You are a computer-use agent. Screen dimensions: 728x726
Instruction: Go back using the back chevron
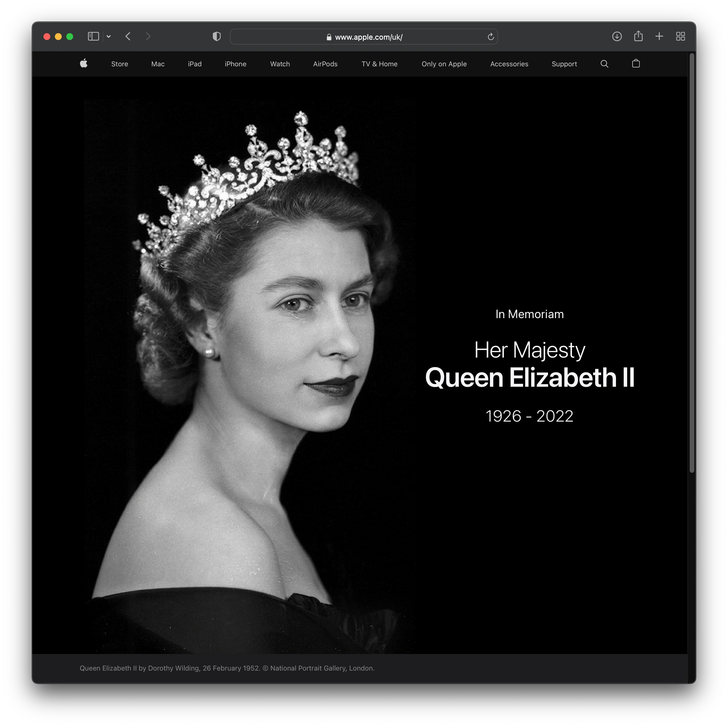[128, 37]
